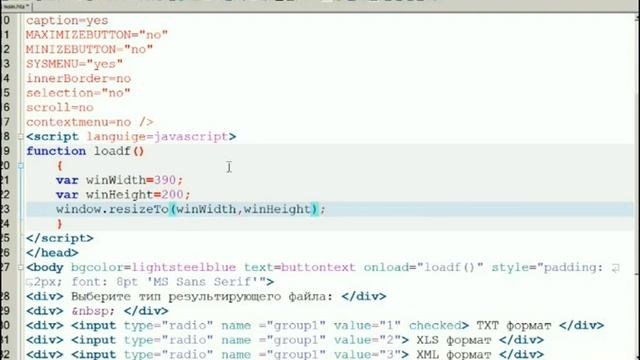Click the MAXIMIZEBUTTON="no" attribute line
Screen dimensions: 640x360
point(97,35)
